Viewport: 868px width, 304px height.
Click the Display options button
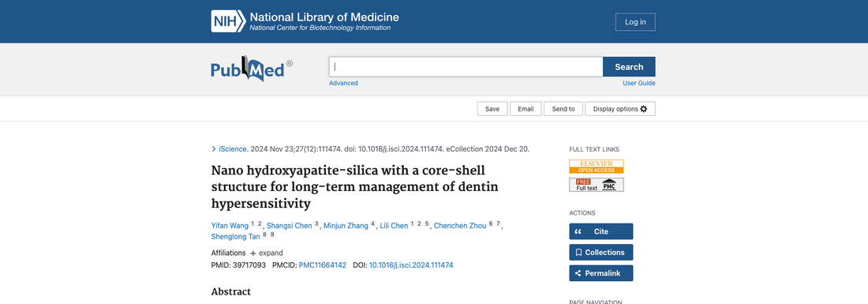tap(620, 109)
